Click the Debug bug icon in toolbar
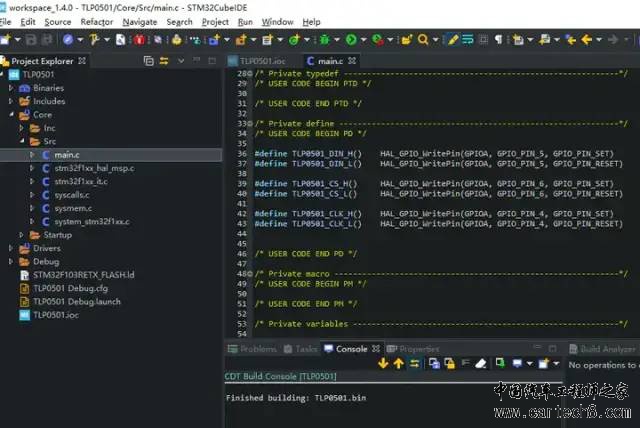This screenshot has width=640, height=428. 325,40
